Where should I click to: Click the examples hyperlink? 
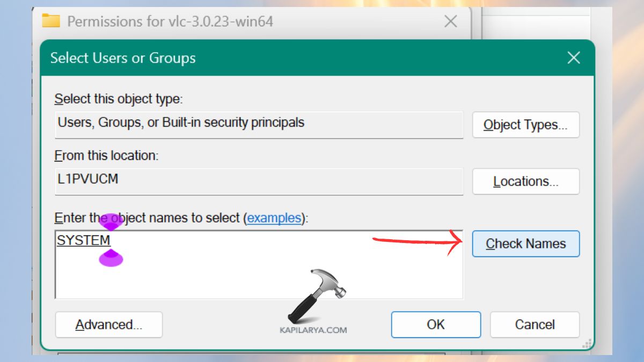(275, 218)
